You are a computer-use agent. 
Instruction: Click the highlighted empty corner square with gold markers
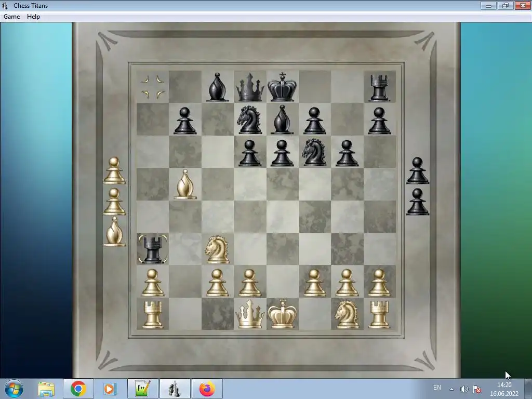click(153, 87)
